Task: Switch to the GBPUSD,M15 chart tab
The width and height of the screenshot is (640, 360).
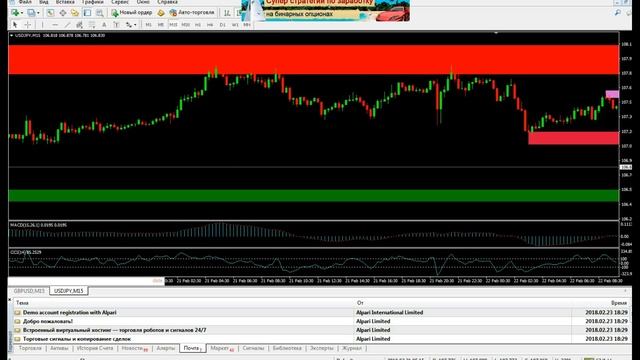Action: (x=29, y=291)
